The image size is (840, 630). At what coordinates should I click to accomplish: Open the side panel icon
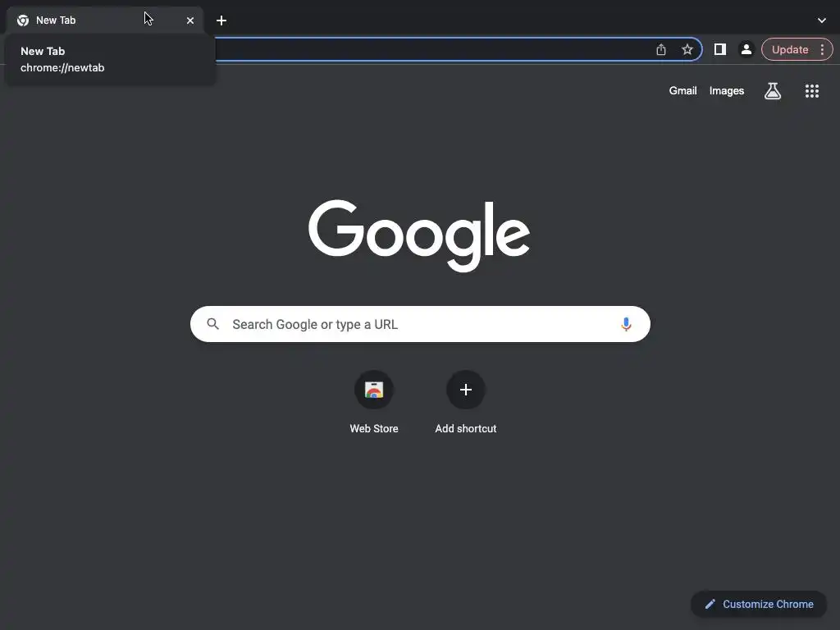[720, 49]
